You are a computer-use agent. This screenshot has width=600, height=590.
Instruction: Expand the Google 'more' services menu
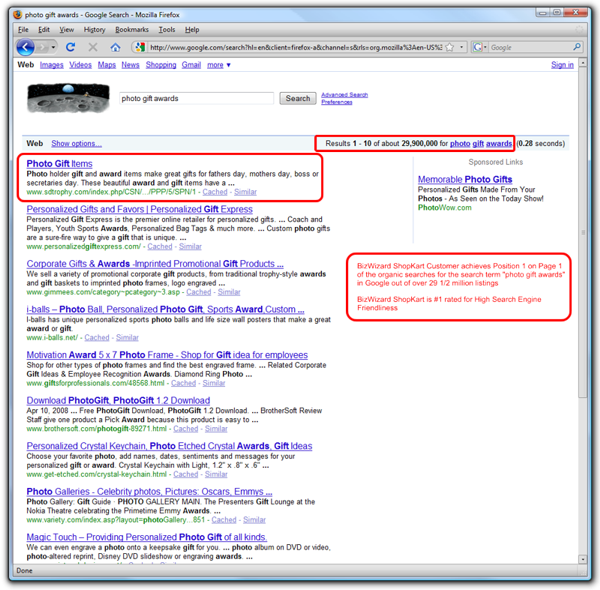tap(218, 65)
